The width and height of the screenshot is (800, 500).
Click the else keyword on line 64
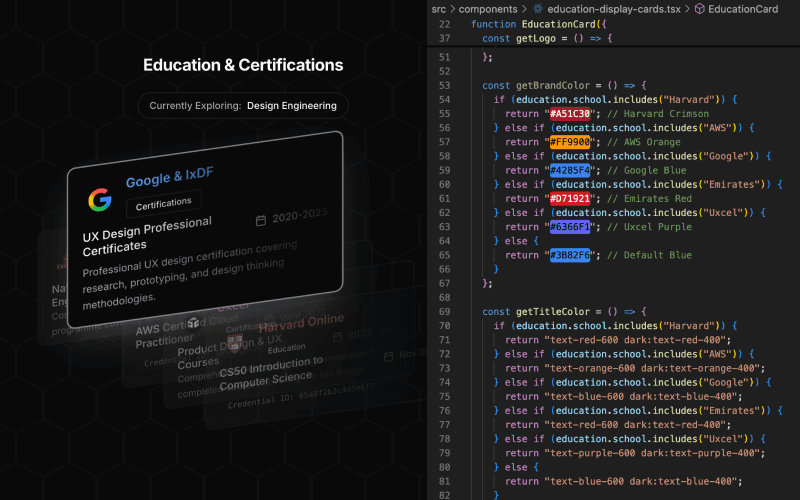pyautogui.click(x=516, y=241)
